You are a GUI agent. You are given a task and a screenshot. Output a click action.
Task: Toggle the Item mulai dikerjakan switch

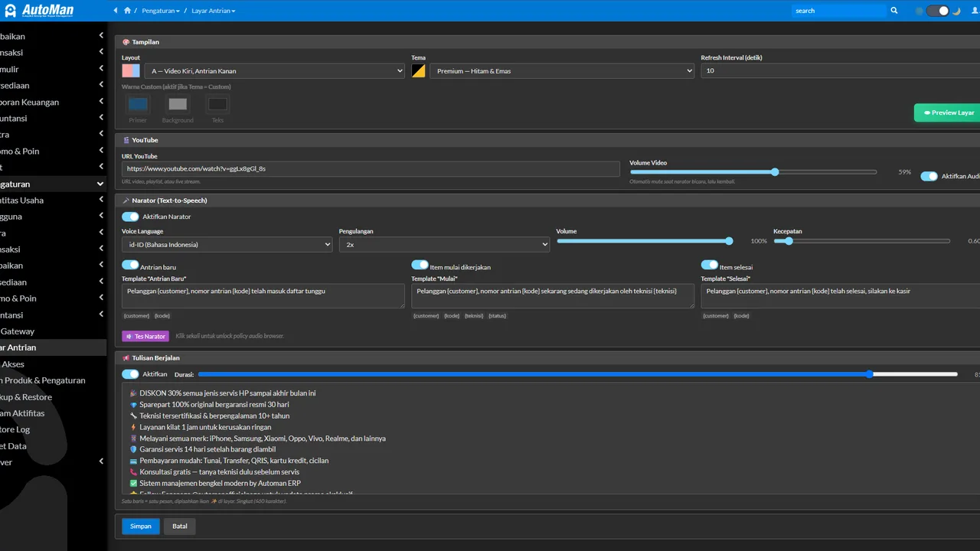pyautogui.click(x=420, y=265)
